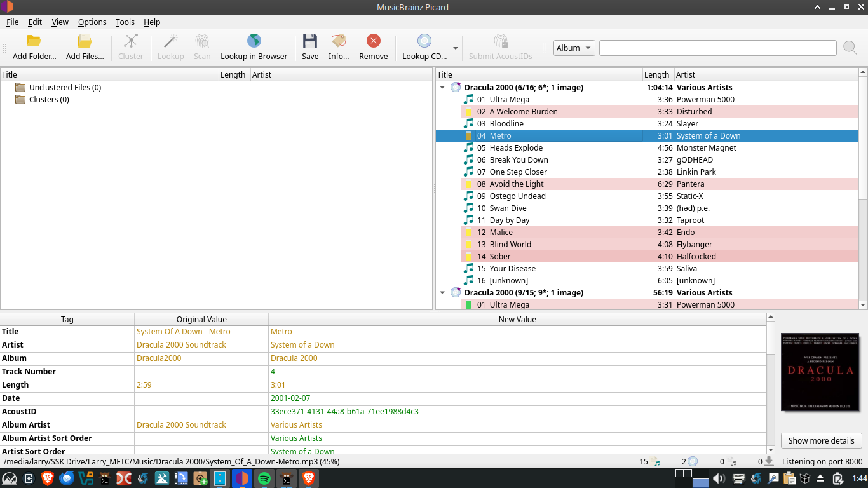Click the Show more details button
The width and height of the screenshot is (868, 488).
pyautogui.click(x=821, y=440)
